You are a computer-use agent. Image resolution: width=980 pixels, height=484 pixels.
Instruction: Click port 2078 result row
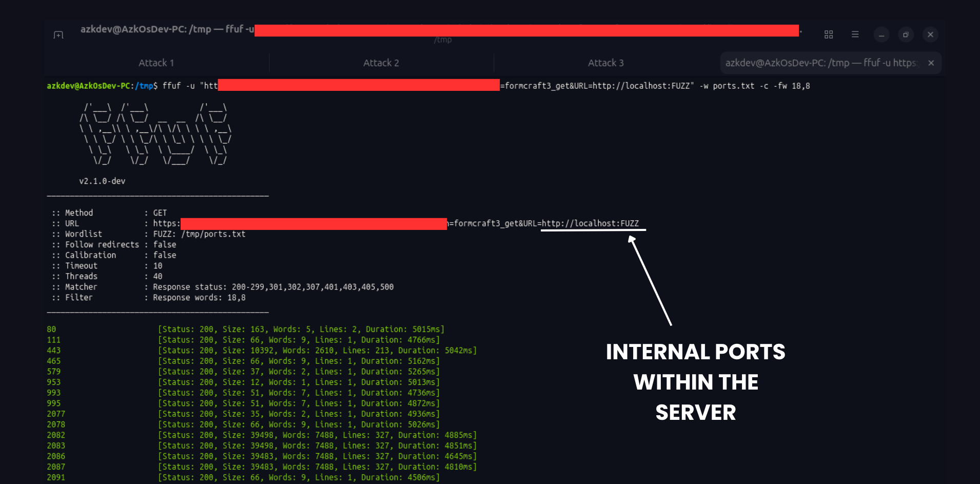(x=243, y=424)
